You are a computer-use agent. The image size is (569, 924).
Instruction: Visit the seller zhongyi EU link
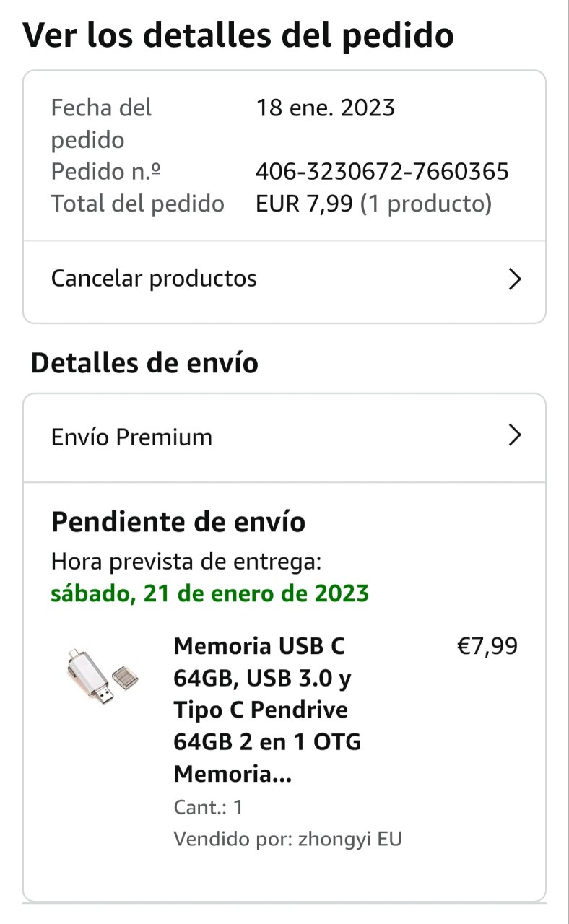[x=350, y=839]
